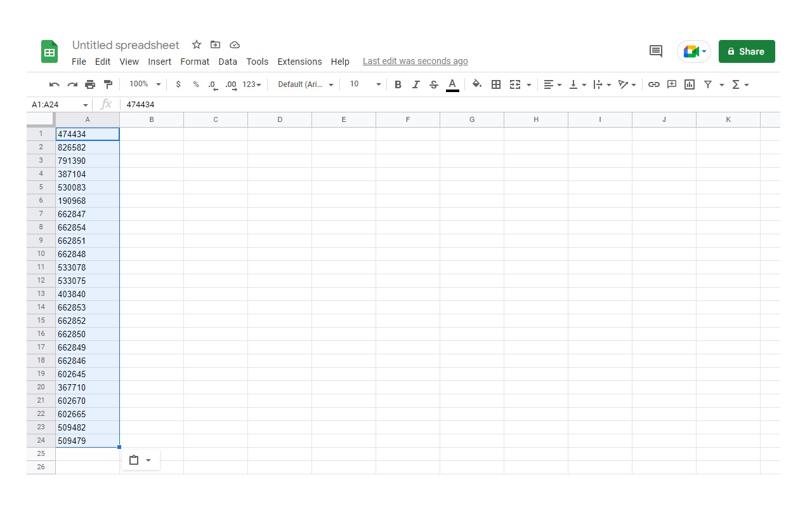Open the functions dropdown
The width and height of the screenshot is (812, 508).
(740, 84)
